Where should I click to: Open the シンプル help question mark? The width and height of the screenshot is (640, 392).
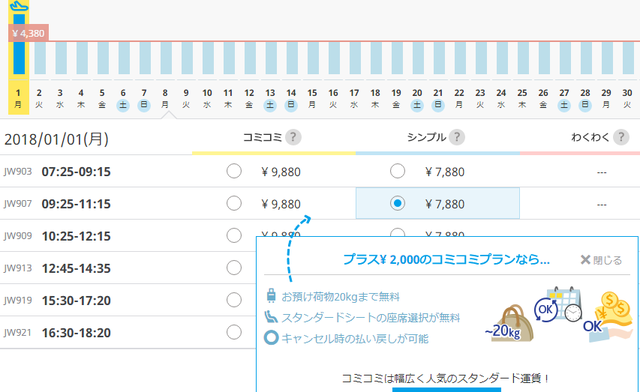pos(457,137)
